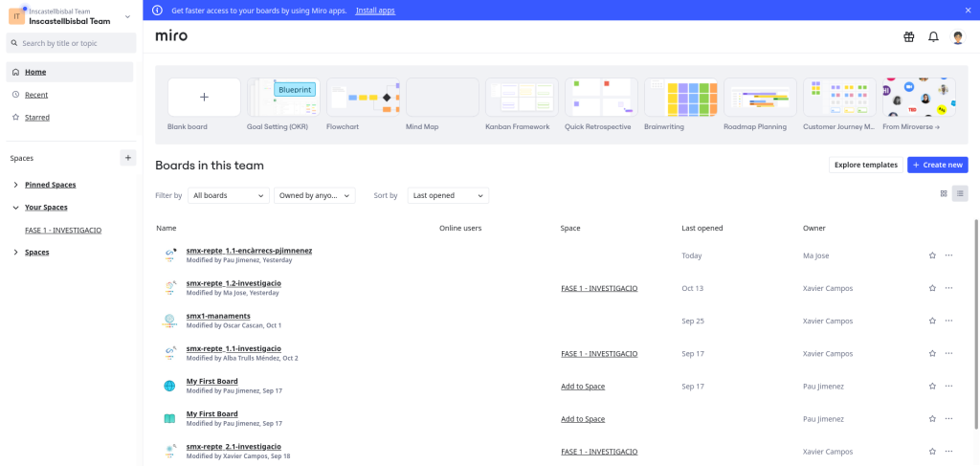Click the Create new button
This screenshot has height=466, width=980.
(x=937, y=165)
